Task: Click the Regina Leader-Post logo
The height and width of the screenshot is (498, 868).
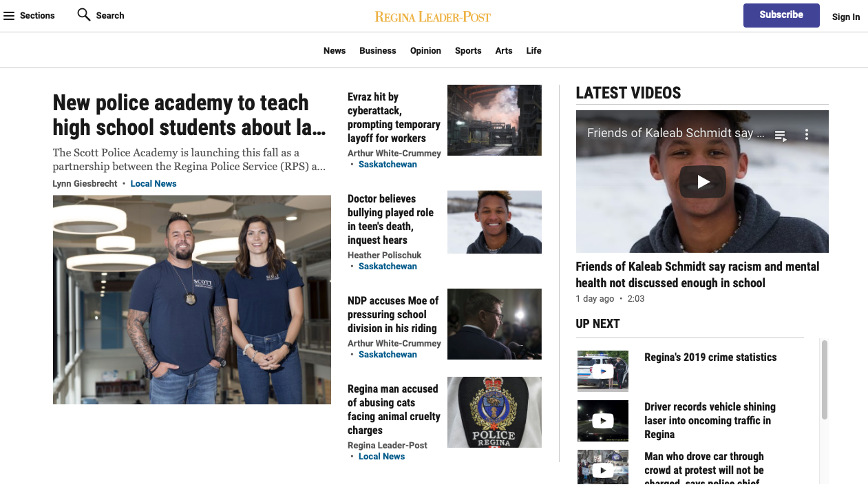Action: click(432, 16)
